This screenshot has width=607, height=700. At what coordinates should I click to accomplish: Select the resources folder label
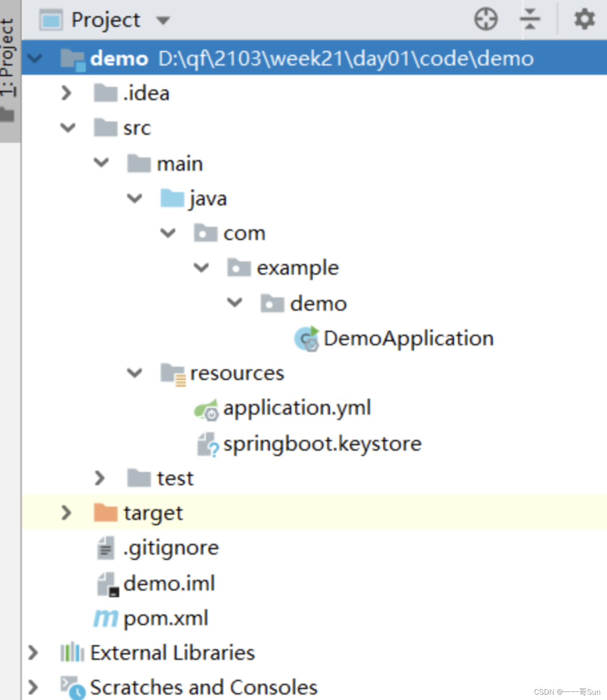(x=237, y=374)
